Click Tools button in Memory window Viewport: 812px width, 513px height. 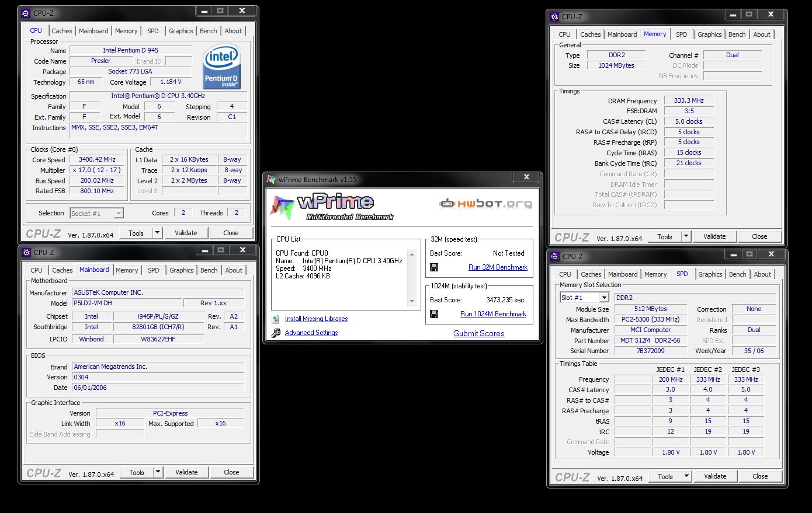point(665,236)
